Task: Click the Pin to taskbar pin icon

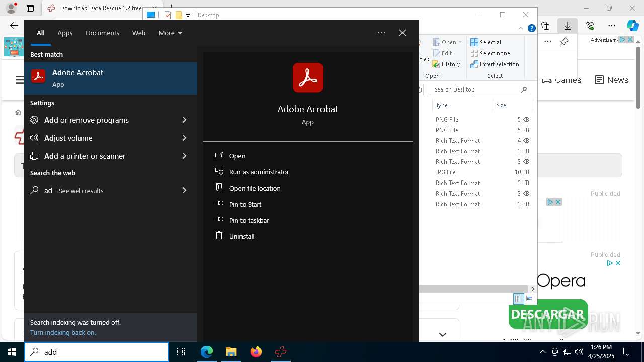Action: pyautogui.click(x=219, y=220)
